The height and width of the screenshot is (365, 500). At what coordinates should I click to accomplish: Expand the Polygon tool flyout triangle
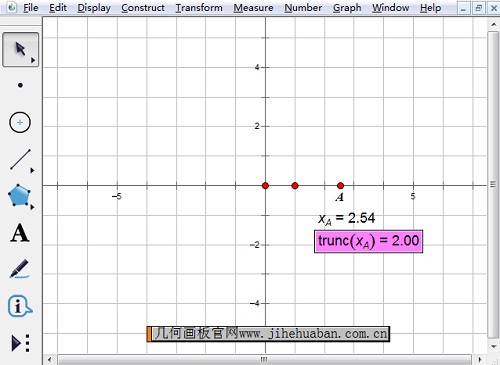[32, 207]
